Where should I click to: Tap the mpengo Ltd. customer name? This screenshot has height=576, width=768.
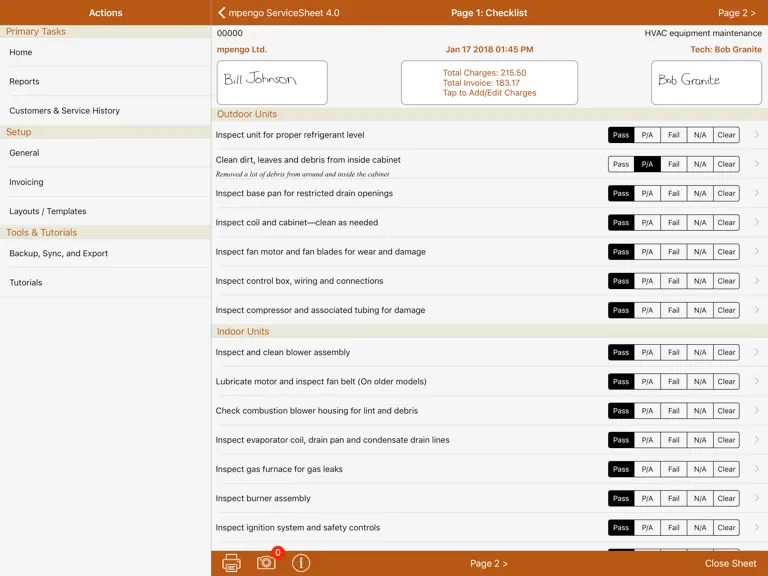coord(242,49)
